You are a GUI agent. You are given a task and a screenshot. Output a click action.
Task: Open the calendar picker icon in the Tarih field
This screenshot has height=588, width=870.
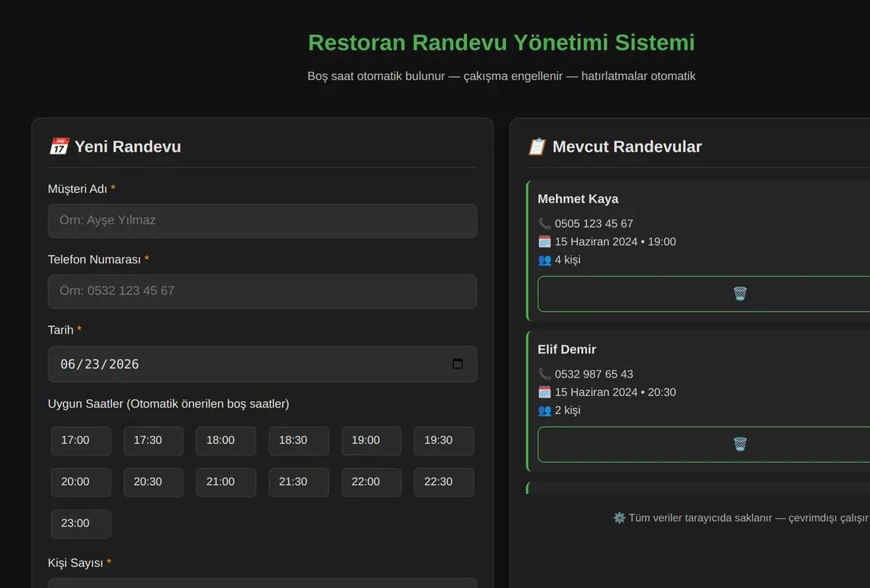coord(457,364)
